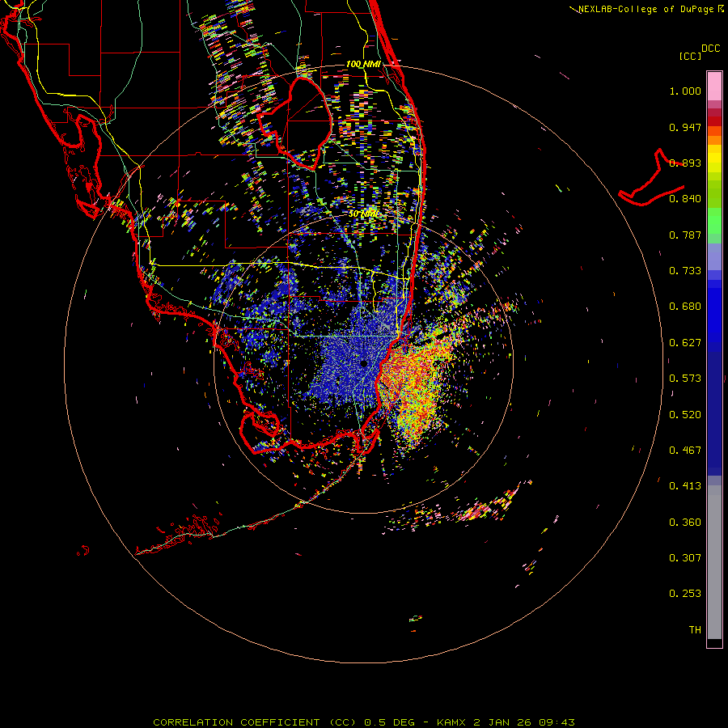Select the 0.573 legend value
This screenshot has width=728, height=728.
coord(685,379)
